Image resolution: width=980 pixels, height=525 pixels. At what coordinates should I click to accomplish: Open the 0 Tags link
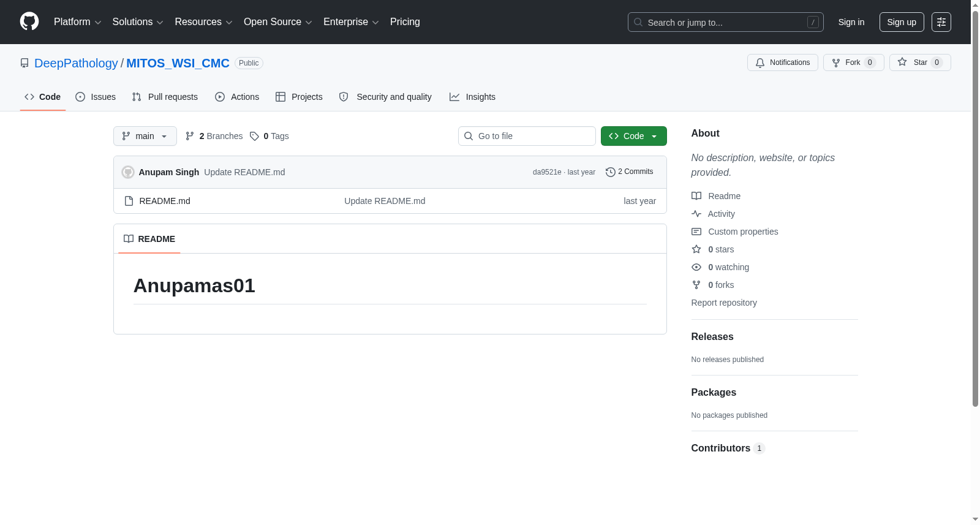pos(269,136)
